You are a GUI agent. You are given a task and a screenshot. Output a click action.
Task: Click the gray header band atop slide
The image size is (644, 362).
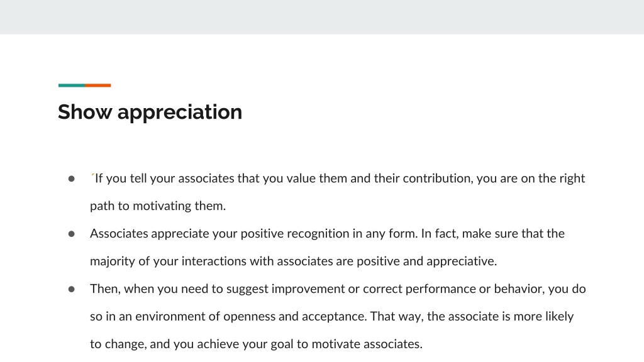[322, 17]
